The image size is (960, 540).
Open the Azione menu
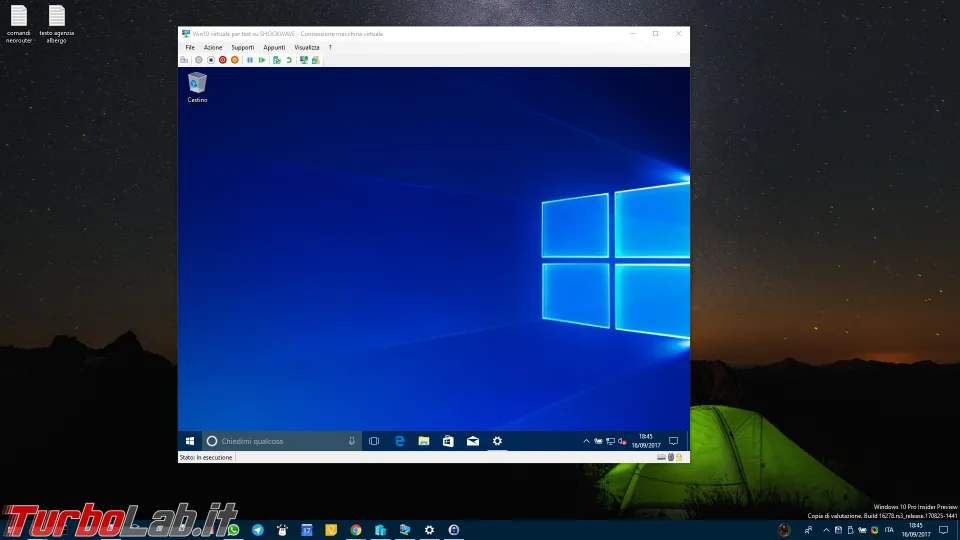pos(213,47)
